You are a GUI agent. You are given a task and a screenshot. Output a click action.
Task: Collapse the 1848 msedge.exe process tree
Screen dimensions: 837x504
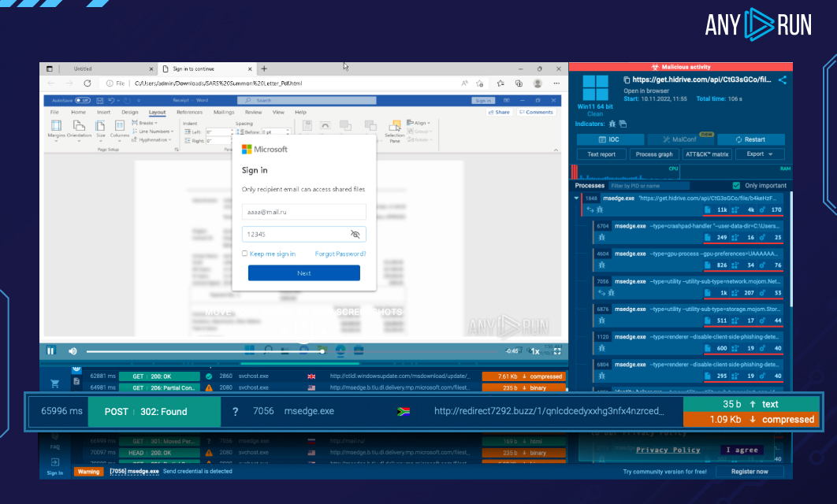click(x=576, y=198)
